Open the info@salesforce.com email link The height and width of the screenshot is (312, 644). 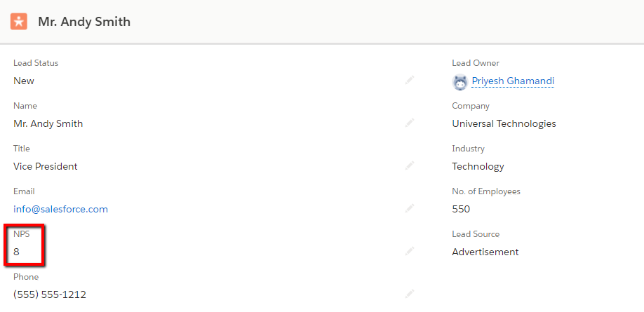pos(61,209)
